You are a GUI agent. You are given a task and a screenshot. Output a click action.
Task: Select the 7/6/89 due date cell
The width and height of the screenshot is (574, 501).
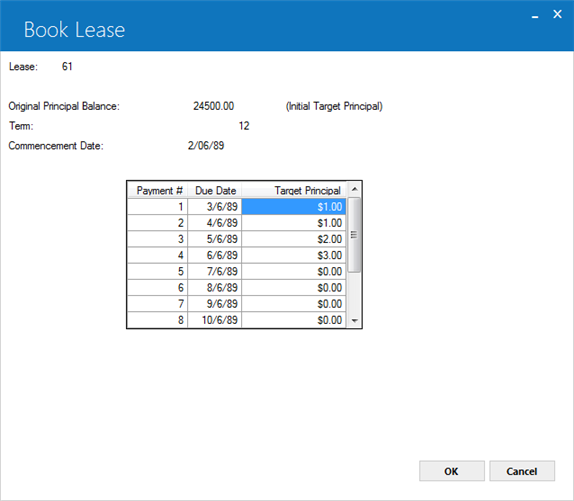[x=215, y=272]
